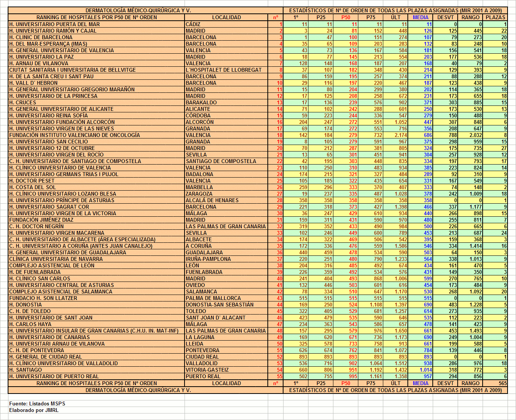Click H. UNIVERSITARIO 12 DE OCTUBRE
The width and height of the screenshot is (516, 420).
coord(96,148)
